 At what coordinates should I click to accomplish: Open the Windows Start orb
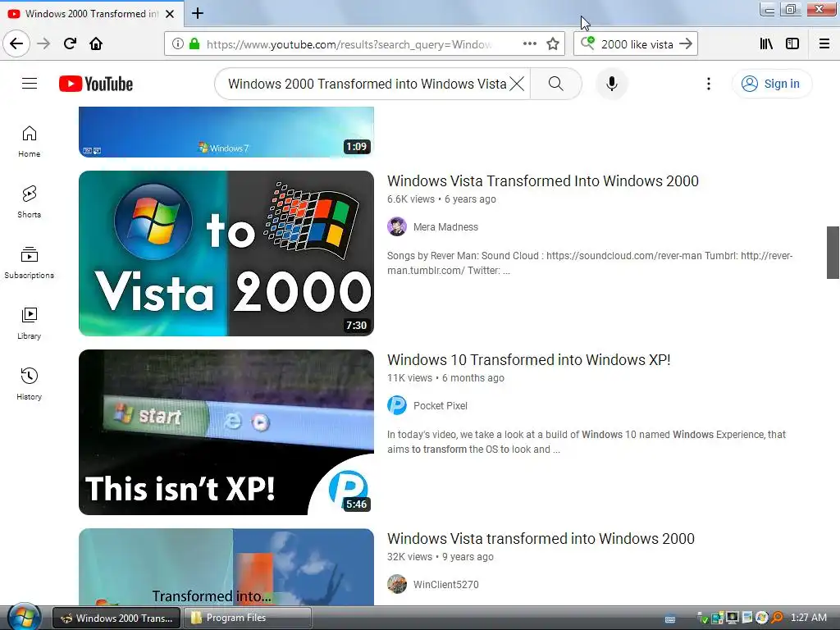[x=24, y=617]
